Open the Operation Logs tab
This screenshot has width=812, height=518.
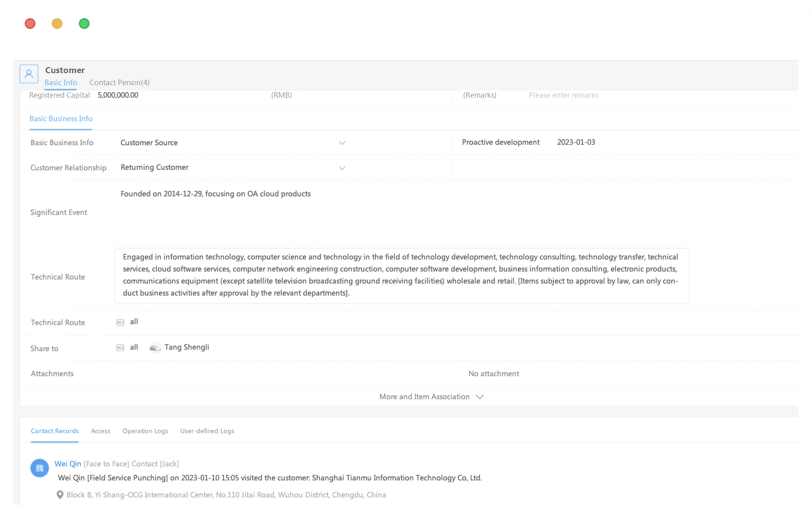point(145,431)
